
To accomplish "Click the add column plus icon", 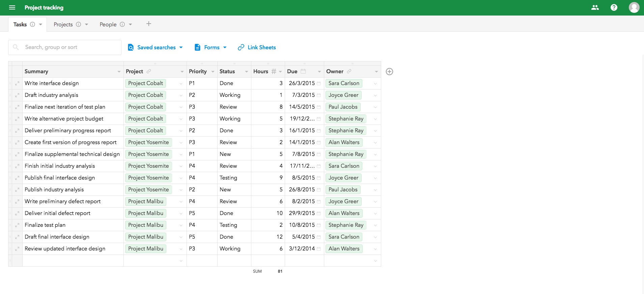I will click(389, 72).
